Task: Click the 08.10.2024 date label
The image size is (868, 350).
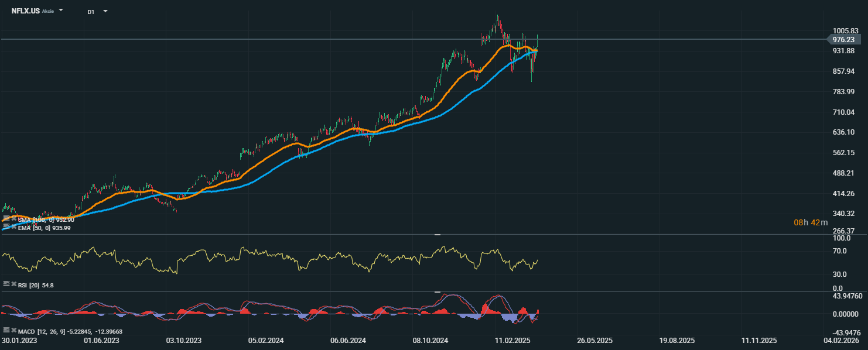Action: (430, 340)
